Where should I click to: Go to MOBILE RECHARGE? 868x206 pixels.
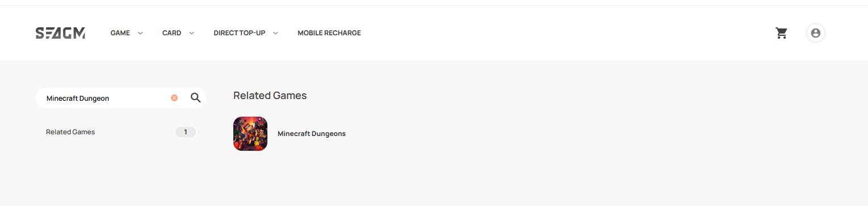[329, 33]
